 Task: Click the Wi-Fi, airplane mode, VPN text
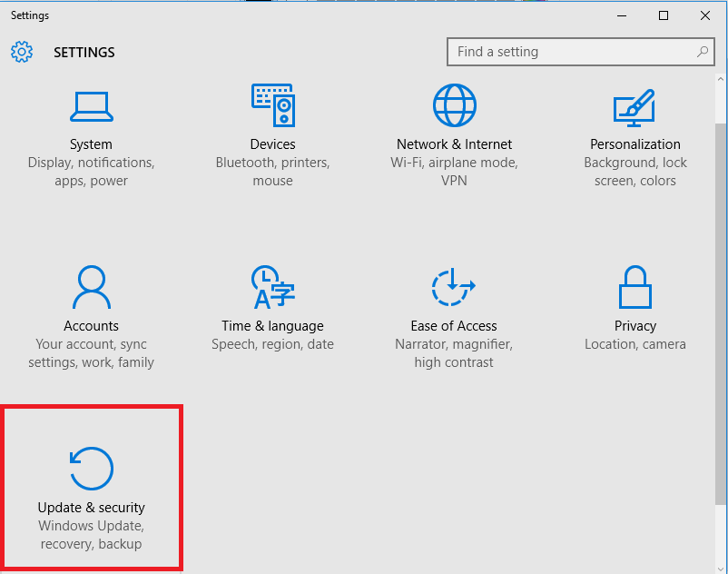(454, 172)
